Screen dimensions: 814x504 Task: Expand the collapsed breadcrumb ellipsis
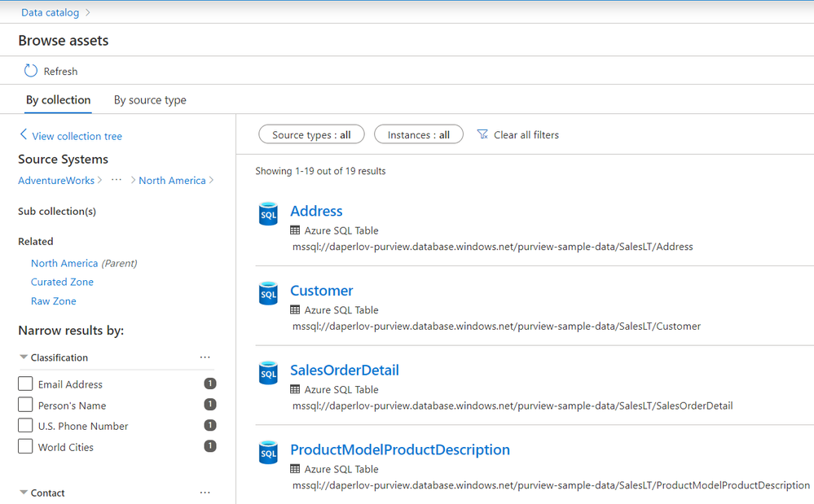(117, 180)
